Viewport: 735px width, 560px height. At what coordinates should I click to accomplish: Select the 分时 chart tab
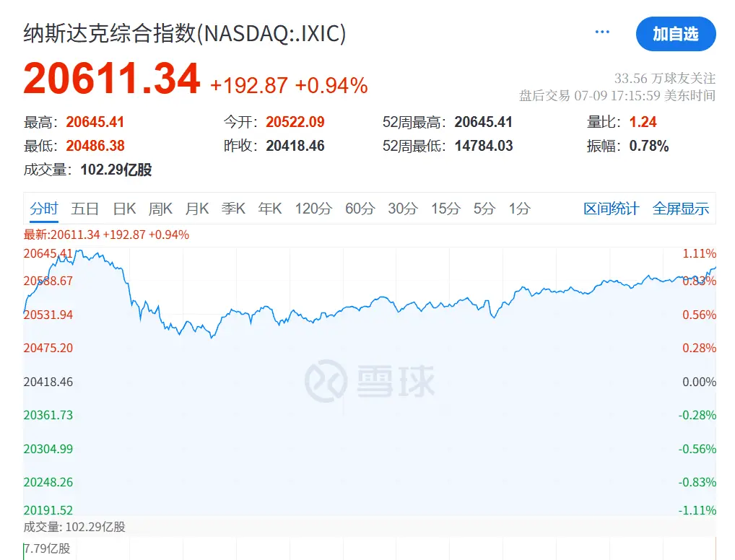click(44, 208)
